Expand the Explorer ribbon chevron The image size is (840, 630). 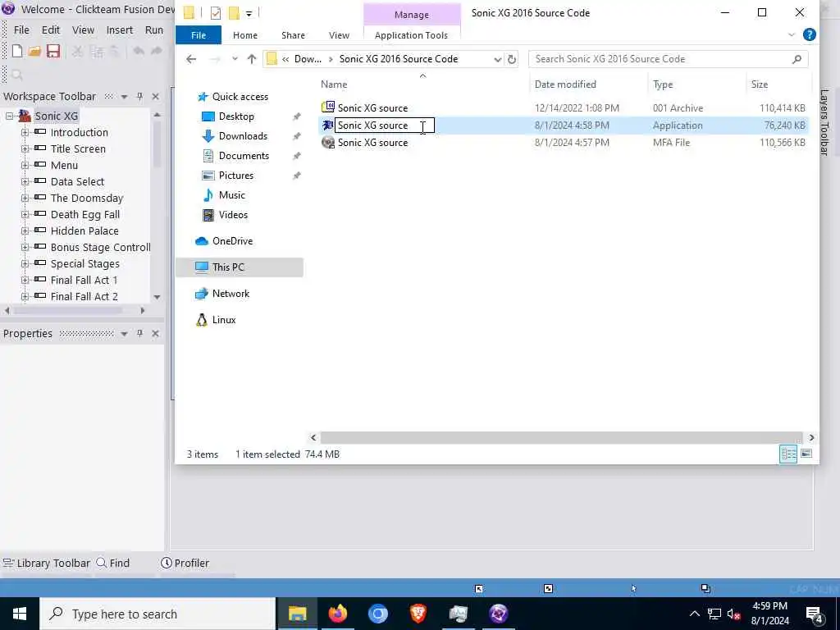(792, 34)
